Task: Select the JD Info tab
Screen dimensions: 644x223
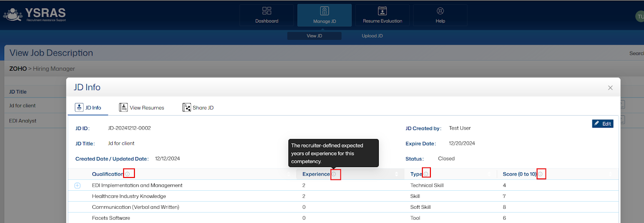Action: [88, 108]
